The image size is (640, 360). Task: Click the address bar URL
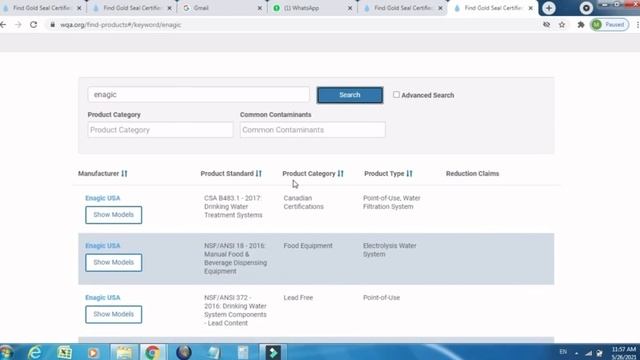point(120,25)
